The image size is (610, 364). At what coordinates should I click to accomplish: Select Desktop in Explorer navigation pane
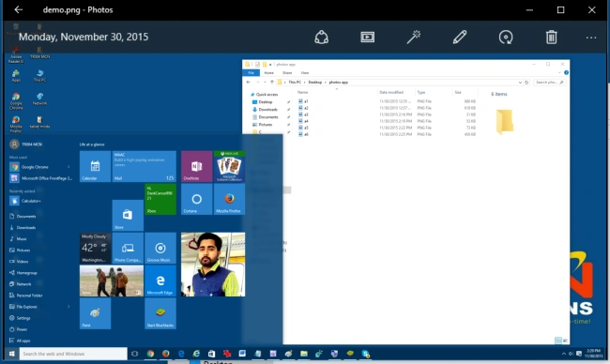[x=263, y=102]
